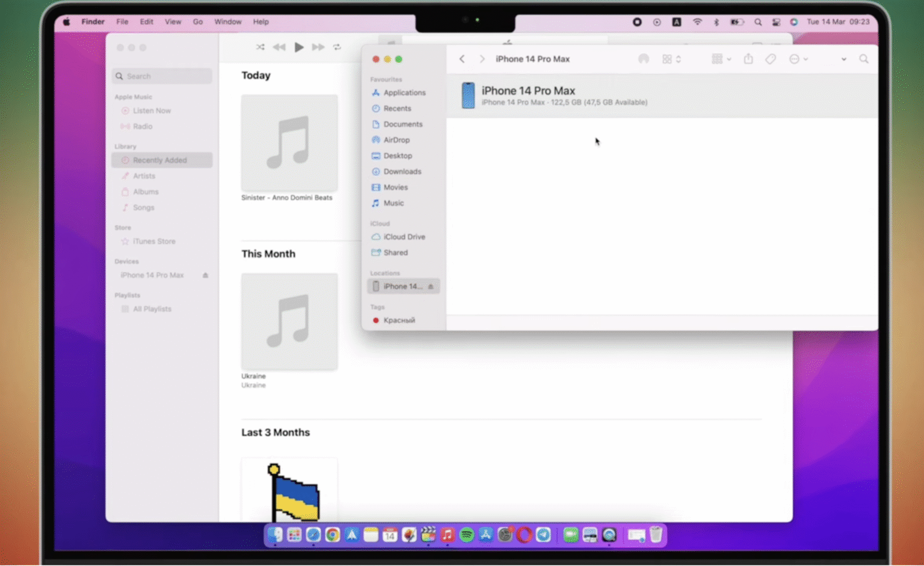
Task: Open the Music app from the Dock
Action: pos(448,535)
